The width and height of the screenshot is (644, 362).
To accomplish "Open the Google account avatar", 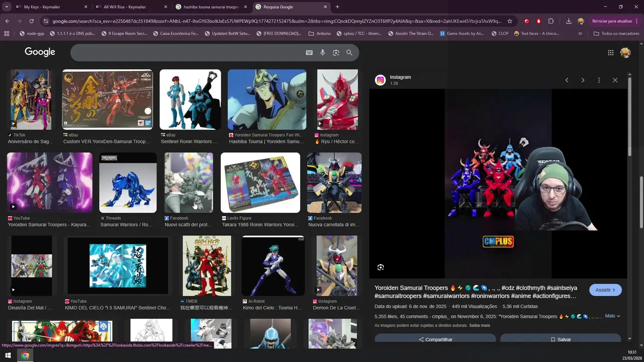I will [625, 52].
